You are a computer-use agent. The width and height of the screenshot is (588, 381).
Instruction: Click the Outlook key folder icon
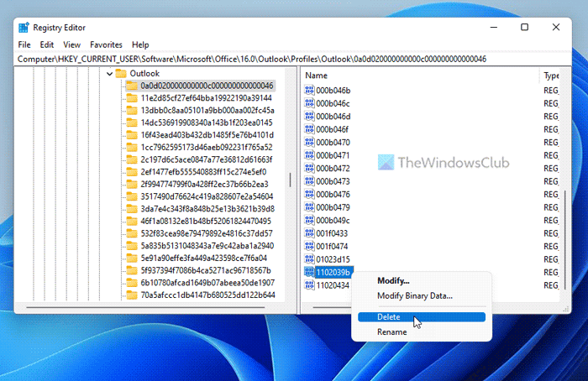click(x=121, y=73)
